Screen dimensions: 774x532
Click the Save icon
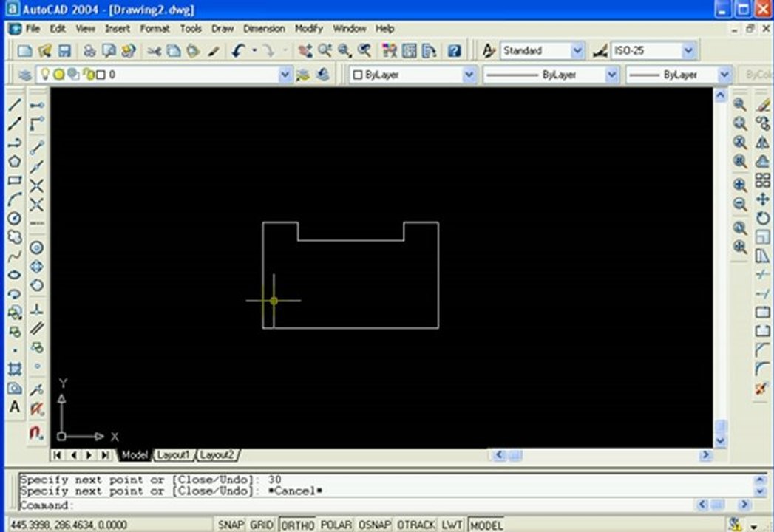(64, 50)
